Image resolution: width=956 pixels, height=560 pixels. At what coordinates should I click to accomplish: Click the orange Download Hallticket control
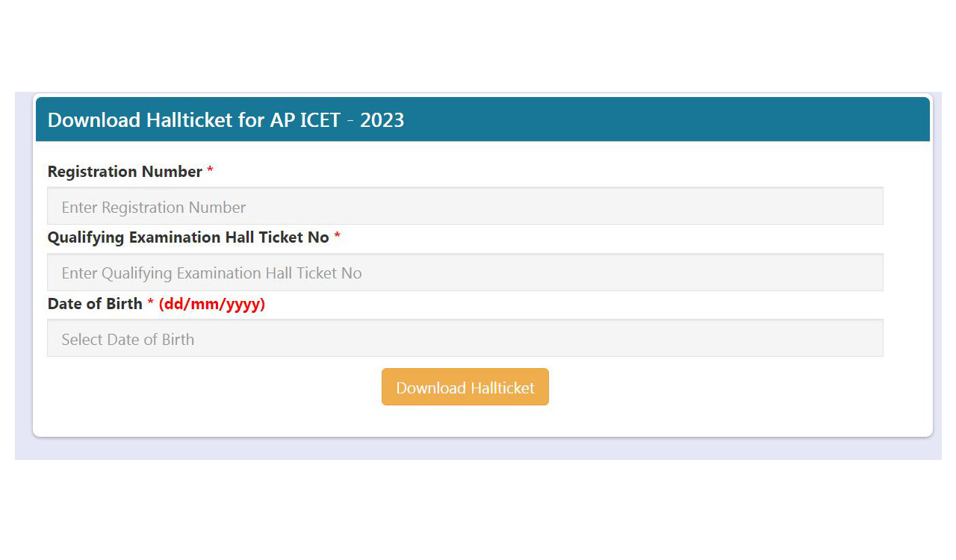[x=465, y=387]
